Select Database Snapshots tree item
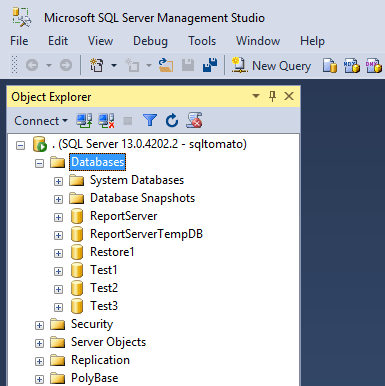The height and width of the screenshot is (386, 385). [x=142, y=198]
